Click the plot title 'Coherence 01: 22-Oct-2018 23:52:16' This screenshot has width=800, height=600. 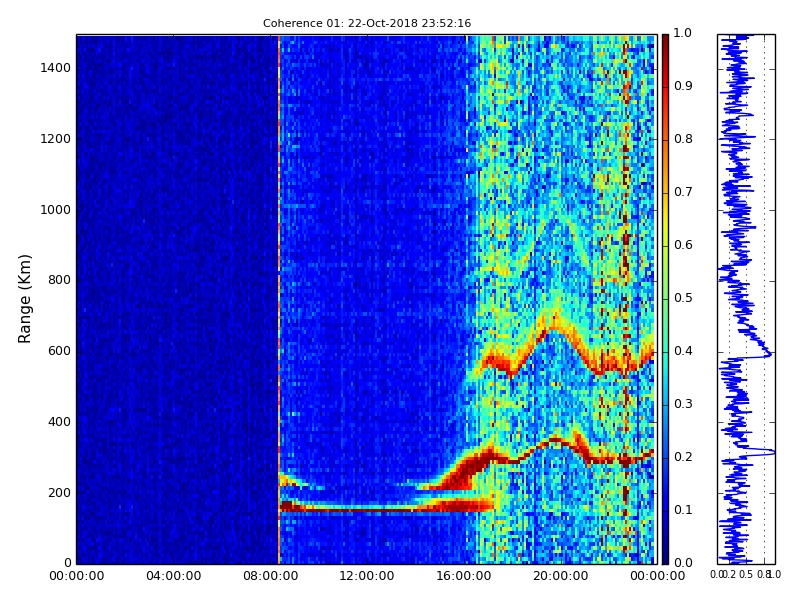(367, 23)
